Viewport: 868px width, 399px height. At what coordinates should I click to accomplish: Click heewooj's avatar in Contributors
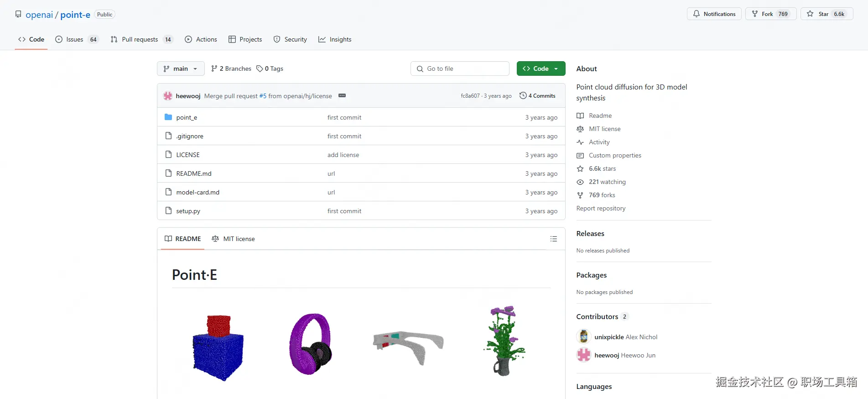tap(584, 355)
